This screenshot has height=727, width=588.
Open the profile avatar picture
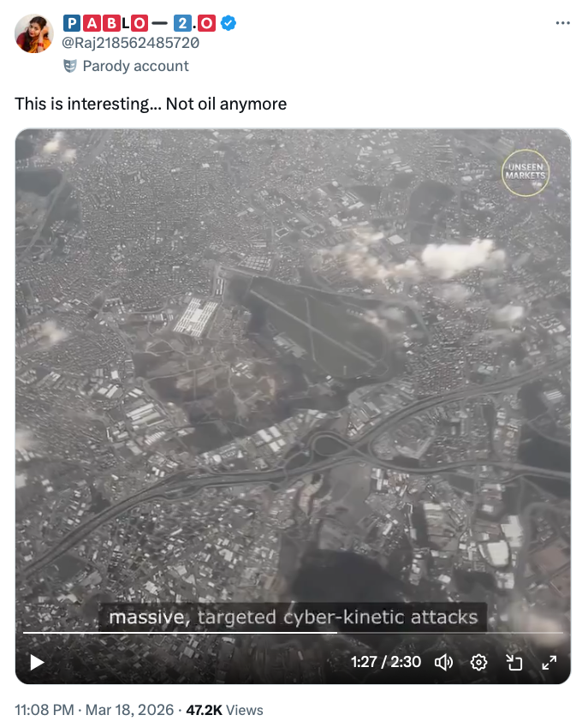[34, 33]
